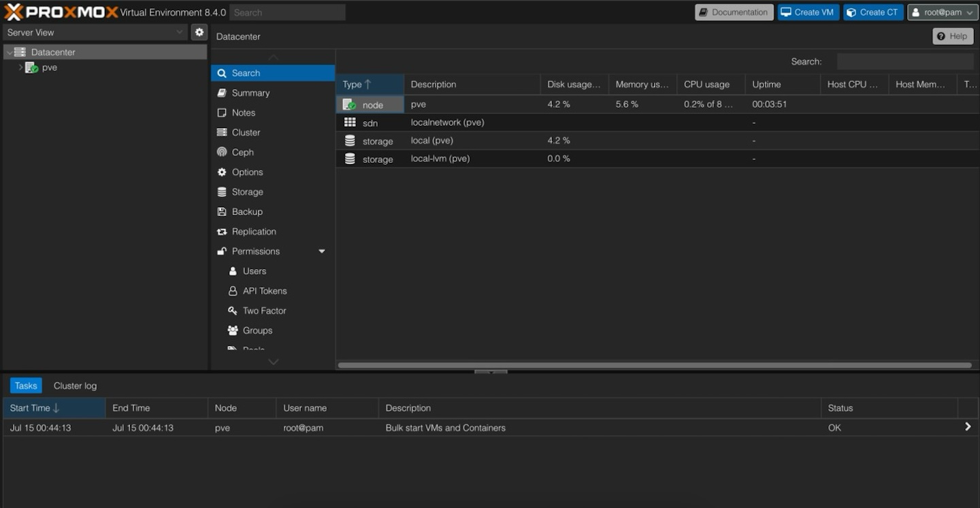The image size is (980, 508).
Task: Expand the pve node in the server tree
Action: point(20,67)
